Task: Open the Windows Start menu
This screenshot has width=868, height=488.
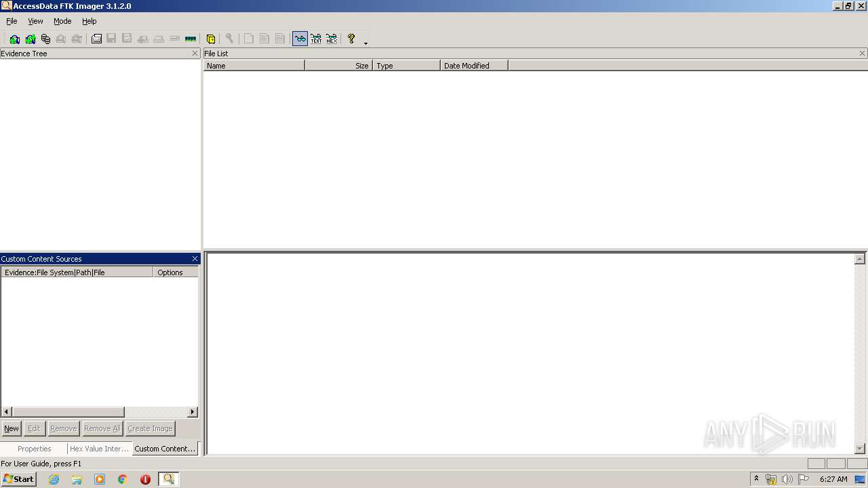Action: point(18,479)
